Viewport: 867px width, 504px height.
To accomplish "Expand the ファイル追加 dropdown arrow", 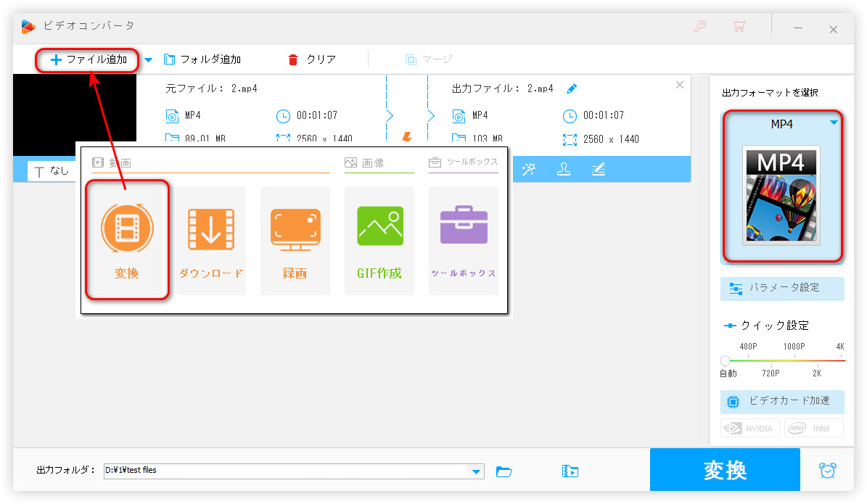I will point(148,59).
